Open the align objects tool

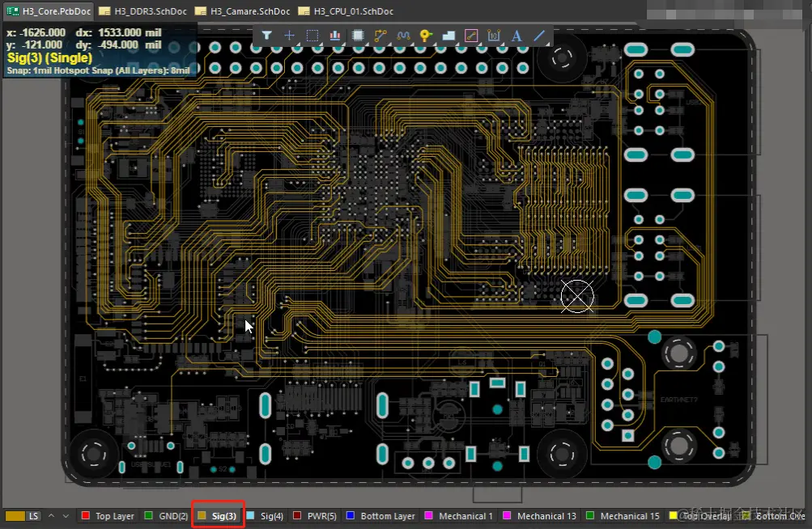click(335, 36)
